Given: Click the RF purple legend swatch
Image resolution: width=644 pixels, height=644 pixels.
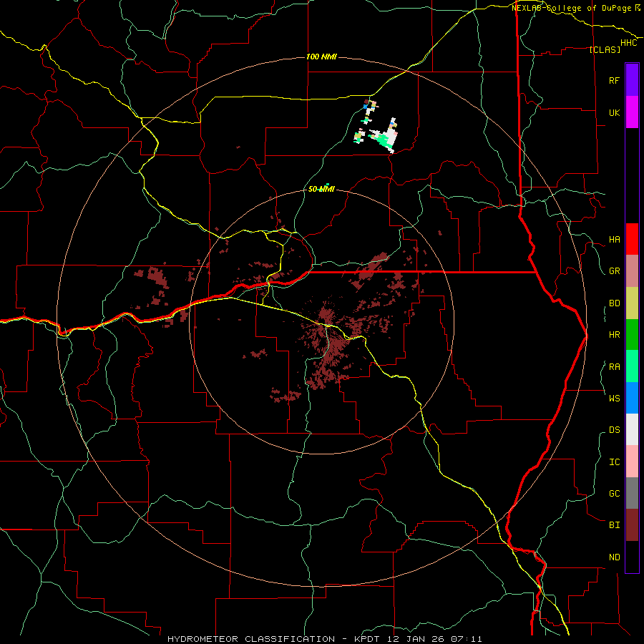Looking at the screenshot, I should pyautogui.click(x=632, y=80).
